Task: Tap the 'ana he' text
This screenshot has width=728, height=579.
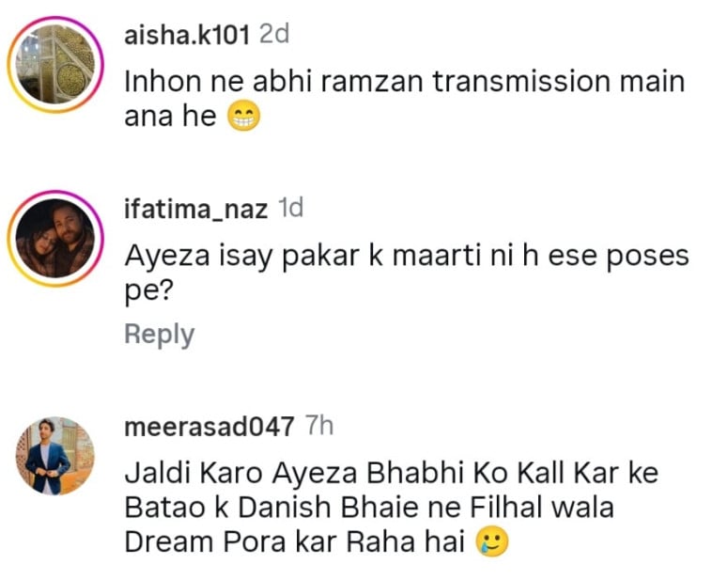Action: [x=170, y=117]
